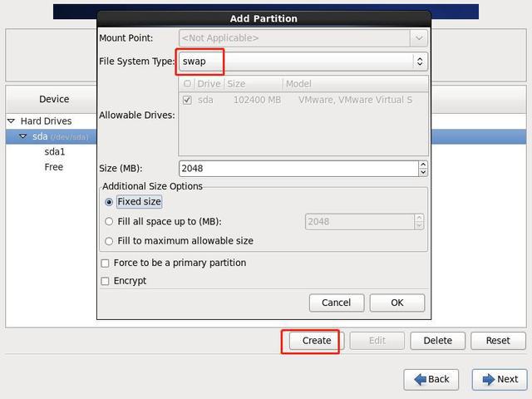Click the disabled Edit button
The height and width of the screenshot is (399, 532).
click(377, 341)
